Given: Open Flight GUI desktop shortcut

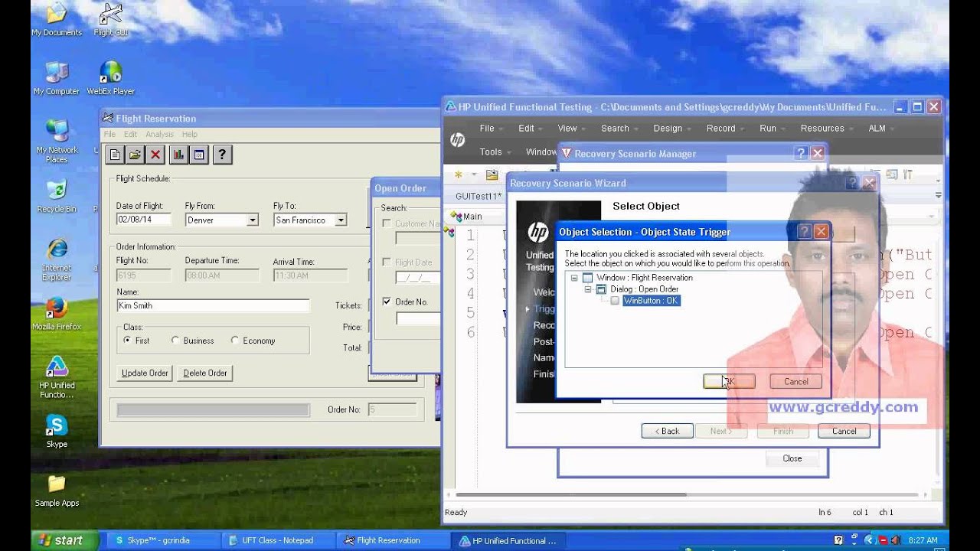Looking at the screenshot, I should (x=111, y=21).
